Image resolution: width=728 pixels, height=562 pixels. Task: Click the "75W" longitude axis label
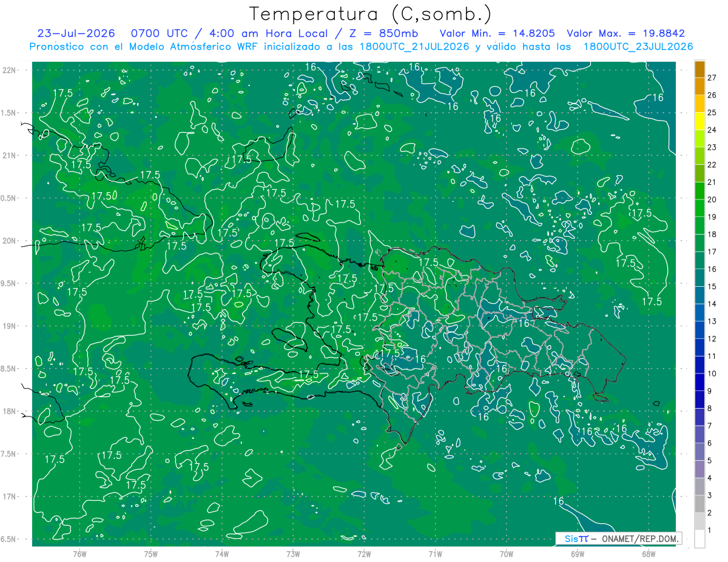click(151, 554)
